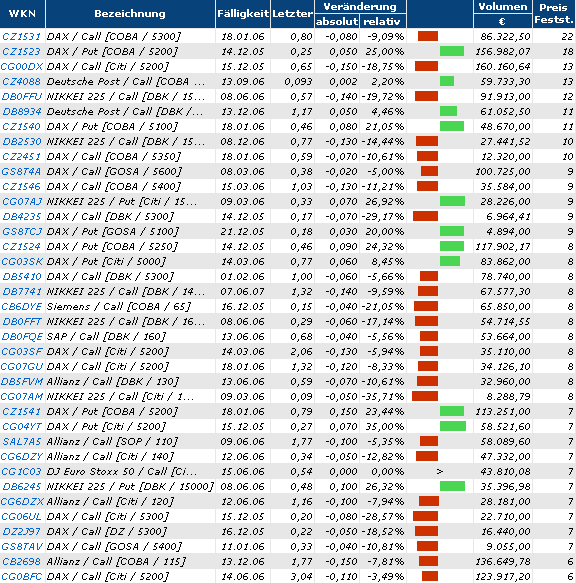Open WKN link DB5FVM
The image size is (576, 583).
pyautogui.click(x=22, y=381)
